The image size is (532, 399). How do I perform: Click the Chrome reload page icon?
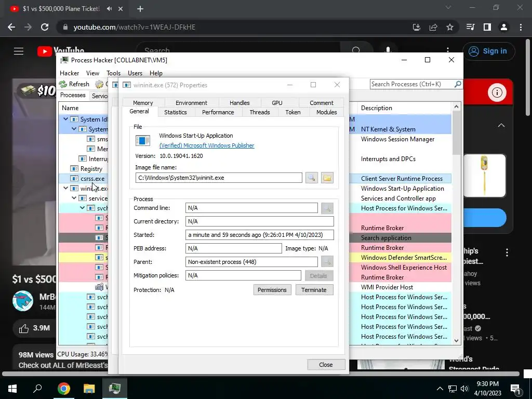click(45, 27)
